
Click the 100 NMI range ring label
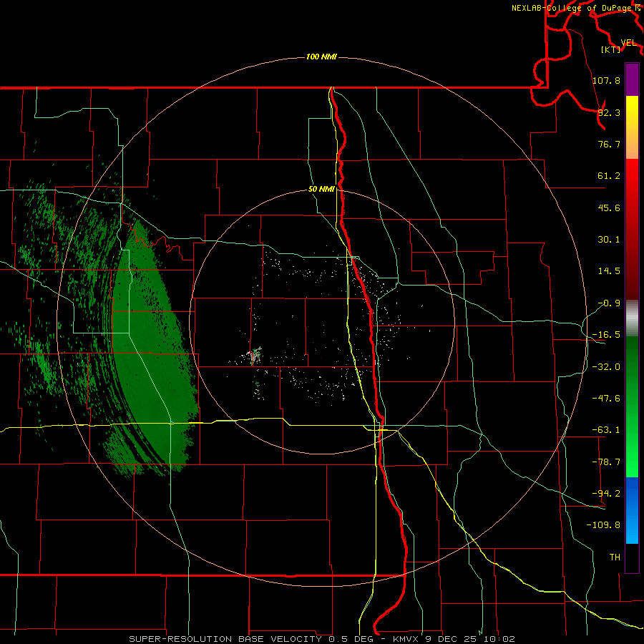[x=321, y=57]
